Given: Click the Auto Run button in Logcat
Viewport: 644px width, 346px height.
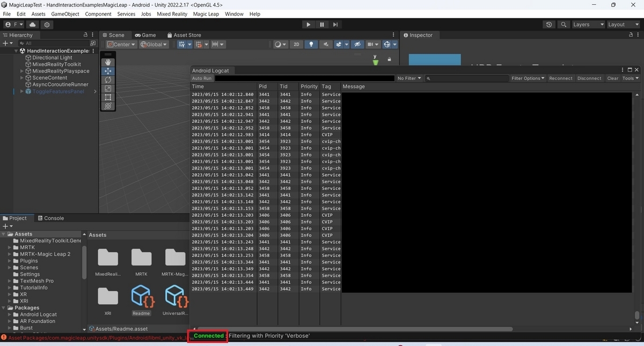Looking at the screenshot, I should 202,78.
